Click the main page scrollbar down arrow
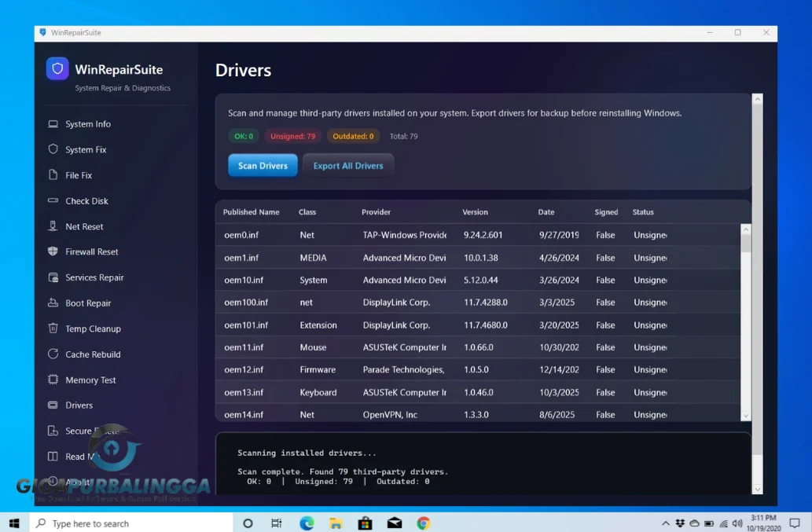812x532 pixels. pos(757,489)
